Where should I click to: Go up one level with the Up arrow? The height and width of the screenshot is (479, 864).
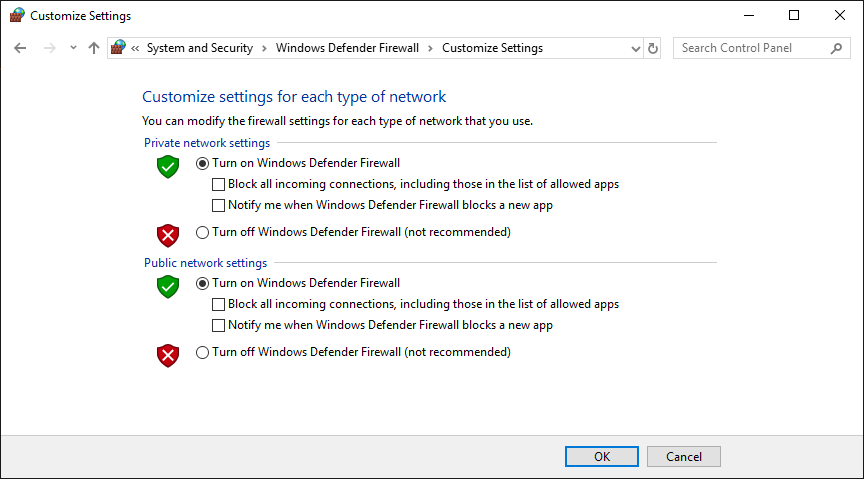click(94, 48)
